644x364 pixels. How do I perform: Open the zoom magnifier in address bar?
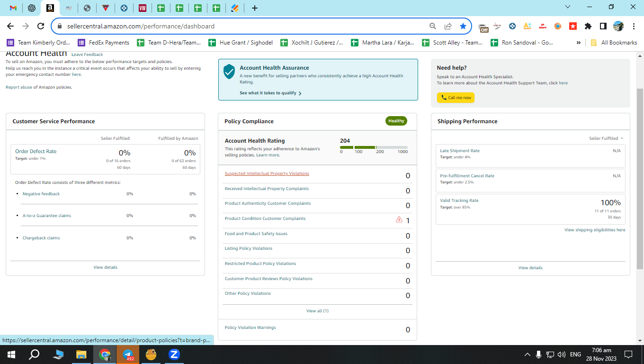432,27
